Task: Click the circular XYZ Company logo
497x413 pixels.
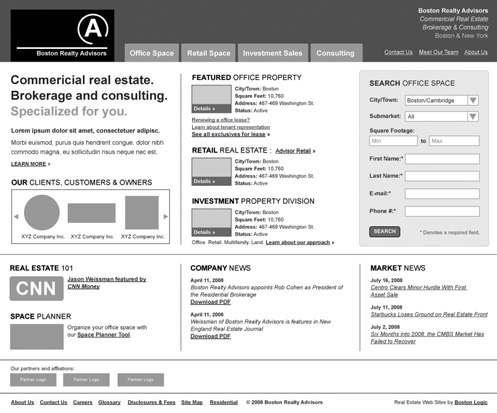Action: pos(42,212)
